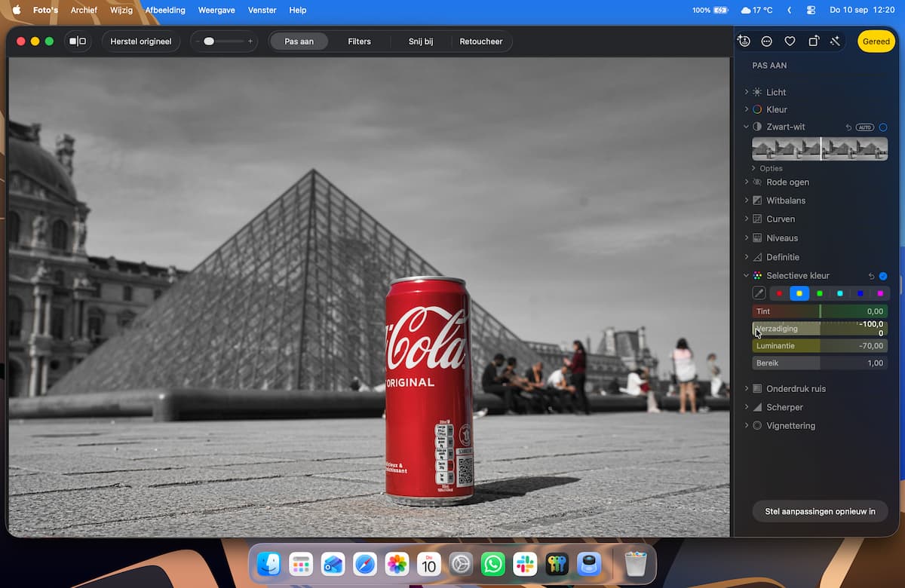Disable the Selectieve kleur blue checkmark
This screenshot has height=588, width=905.
coord(883,276)
